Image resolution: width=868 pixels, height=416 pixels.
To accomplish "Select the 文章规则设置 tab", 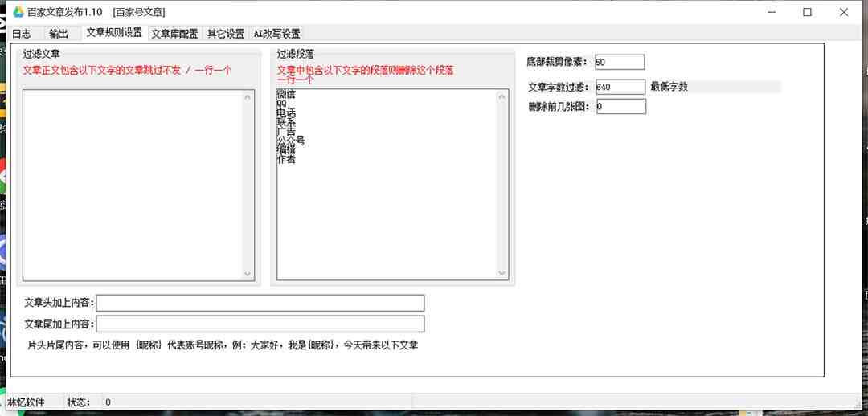I will (114, 33).
